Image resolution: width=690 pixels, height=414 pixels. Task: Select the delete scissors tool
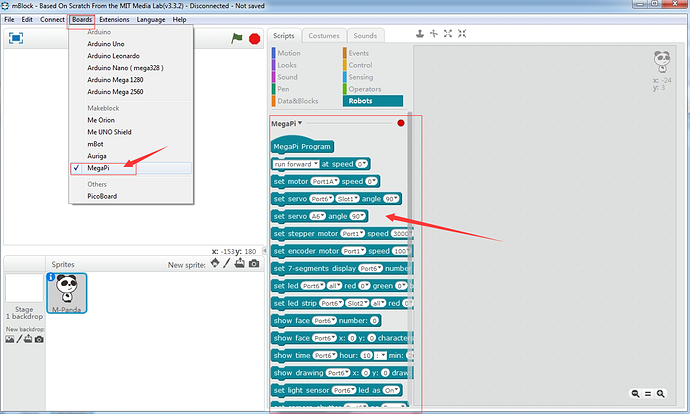click(434, 33)
